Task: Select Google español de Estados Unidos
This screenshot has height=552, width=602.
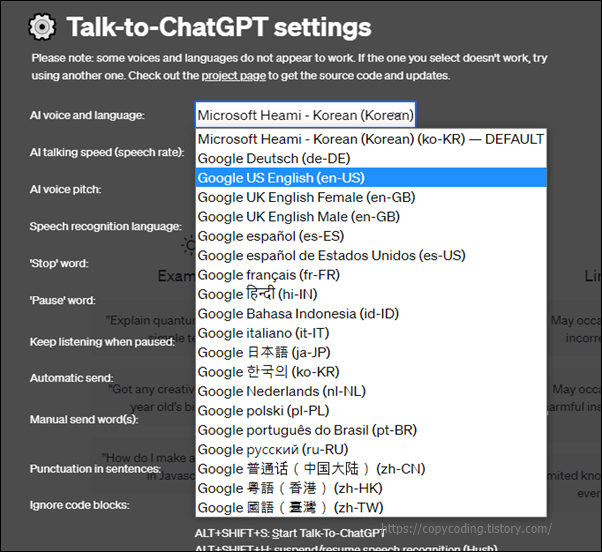Action: 371,255
